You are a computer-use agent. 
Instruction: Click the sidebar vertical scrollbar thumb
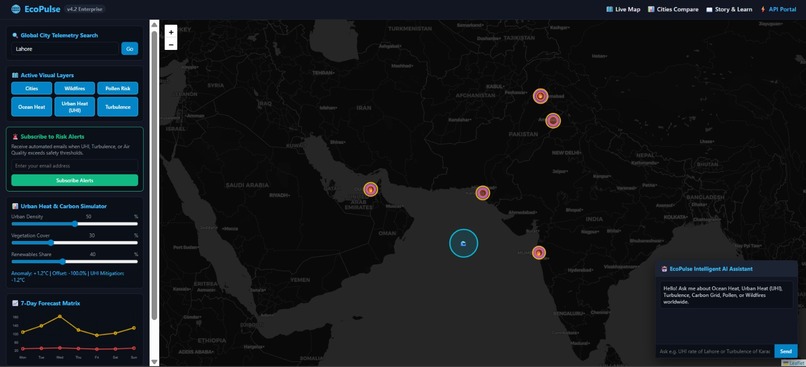tap(154, 175)
